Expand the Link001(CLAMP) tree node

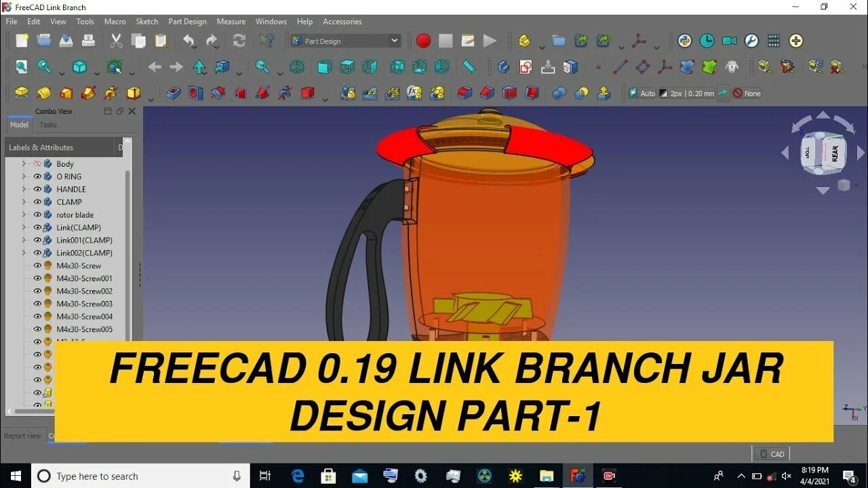(x=24, y=240)
